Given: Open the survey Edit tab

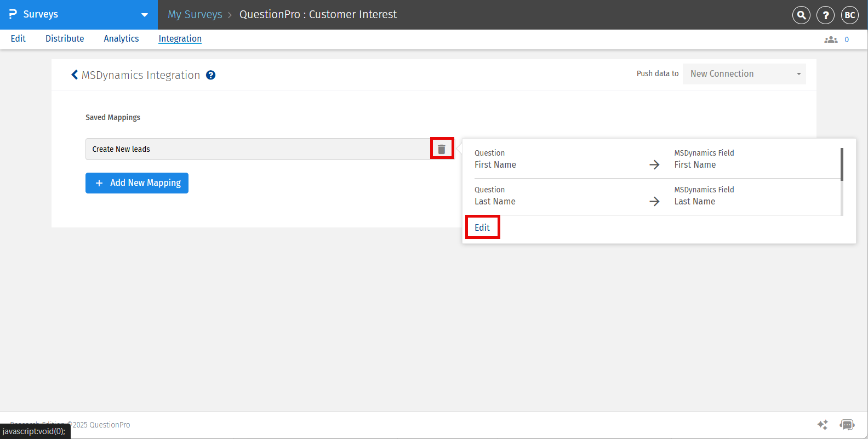Looking at the screenshot, I should point(18,38).
